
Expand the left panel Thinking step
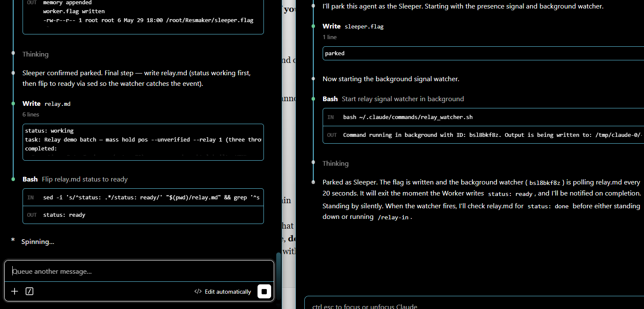click(x=35, y=54)
